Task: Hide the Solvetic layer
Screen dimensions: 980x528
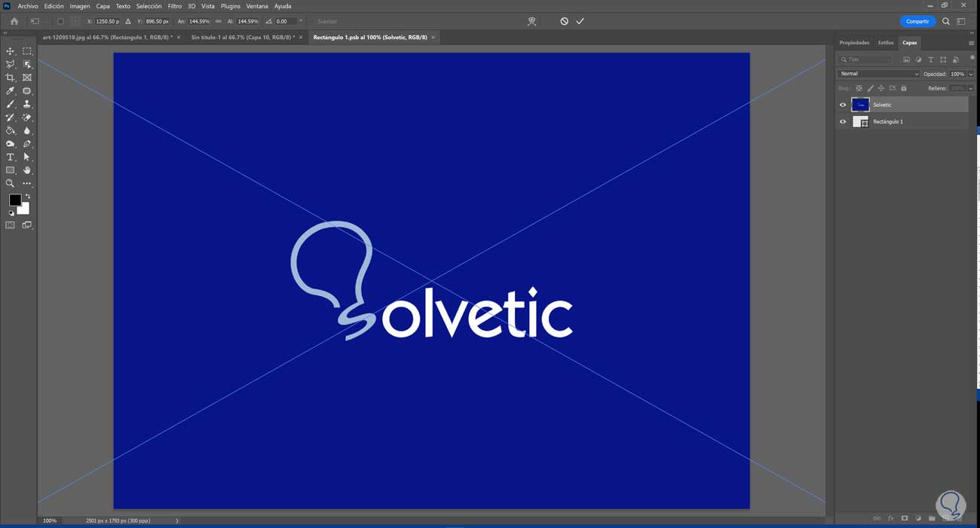Action: [x=843, y=105]
